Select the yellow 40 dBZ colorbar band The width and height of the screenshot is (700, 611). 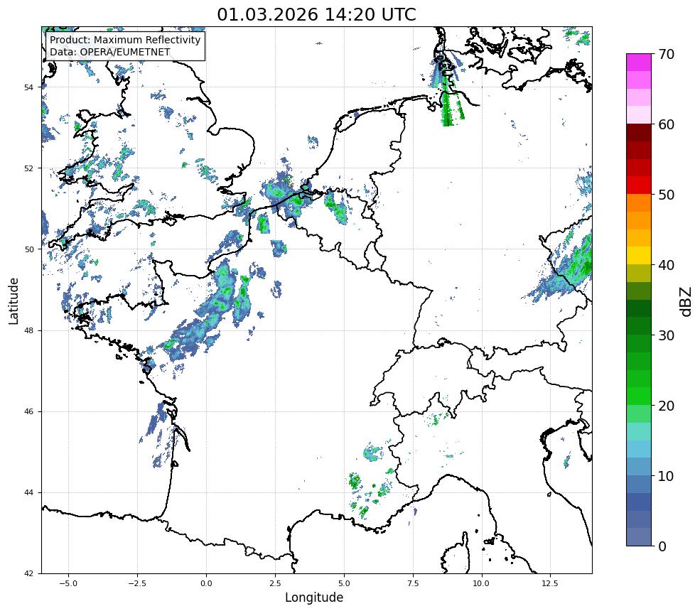638,255
